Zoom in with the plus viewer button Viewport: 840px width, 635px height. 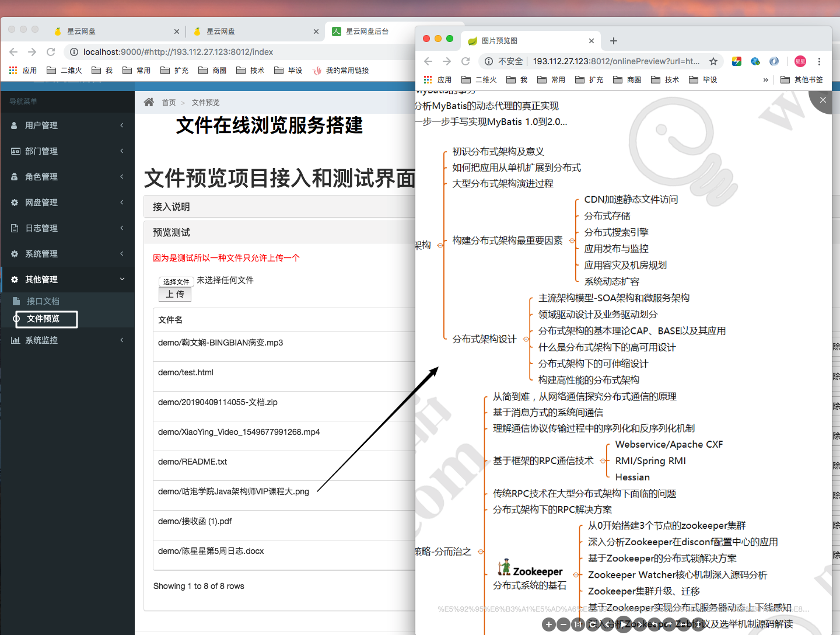pos(549,624)
